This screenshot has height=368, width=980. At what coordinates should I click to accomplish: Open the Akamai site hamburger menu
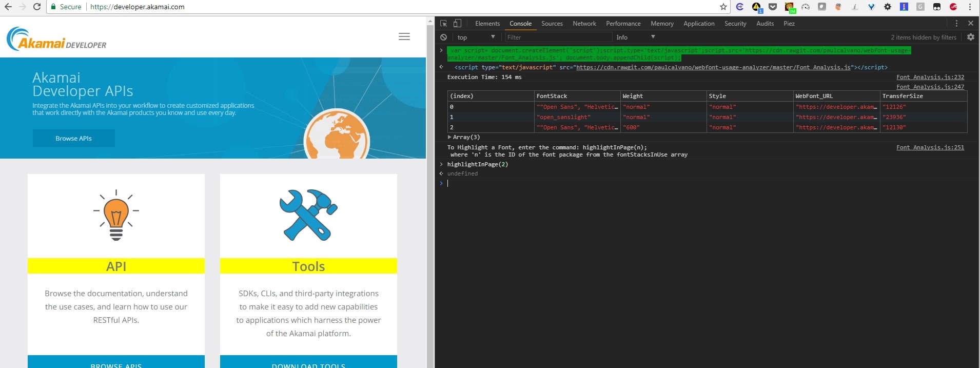404,36
